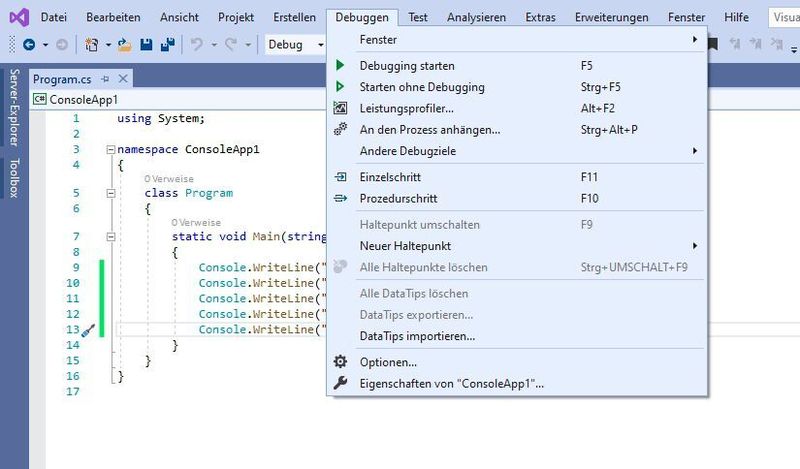800x469 pixels.
Task: Collapse the namespace ConsoleApp1 block
Action: tap(111, 150)
